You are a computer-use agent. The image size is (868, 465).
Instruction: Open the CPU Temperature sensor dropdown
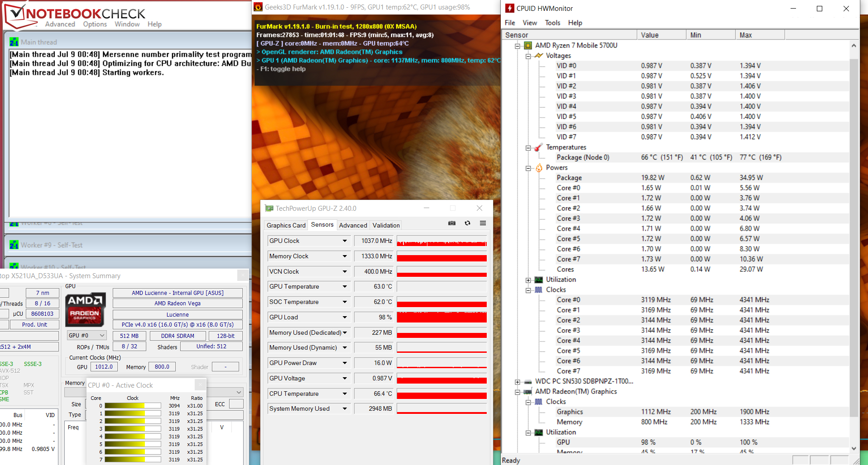345,394
